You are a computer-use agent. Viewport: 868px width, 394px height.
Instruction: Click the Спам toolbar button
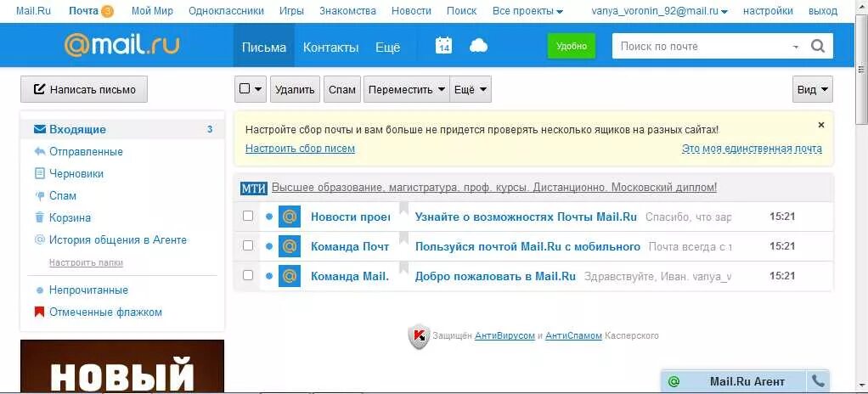tap(342, 90)
